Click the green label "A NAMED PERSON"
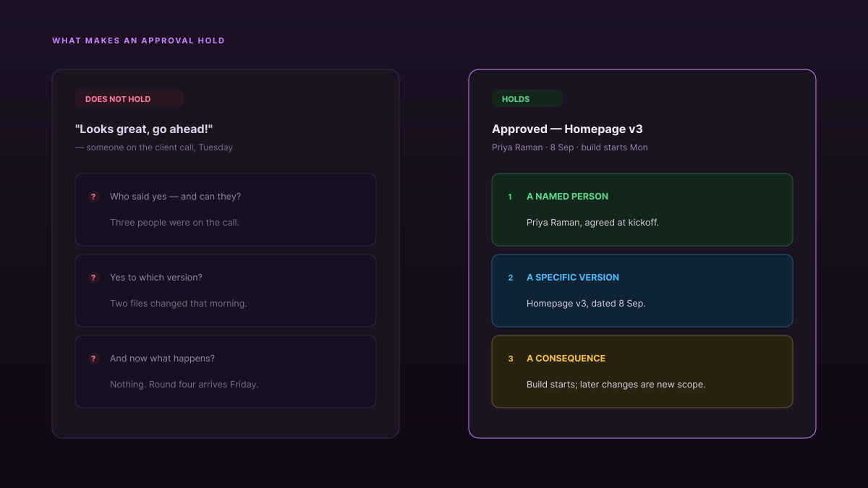868x488 pixels. [x=568, y=197]
